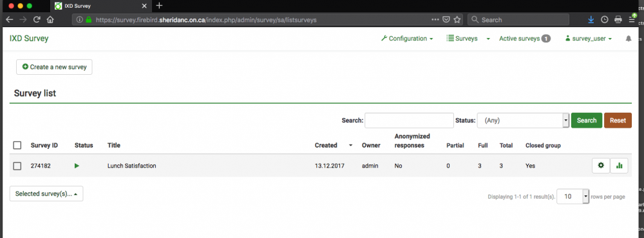The image size is (644, 238).
Task: Open the Selected survey(s) actions dropdown
Action: coord(46,193)
